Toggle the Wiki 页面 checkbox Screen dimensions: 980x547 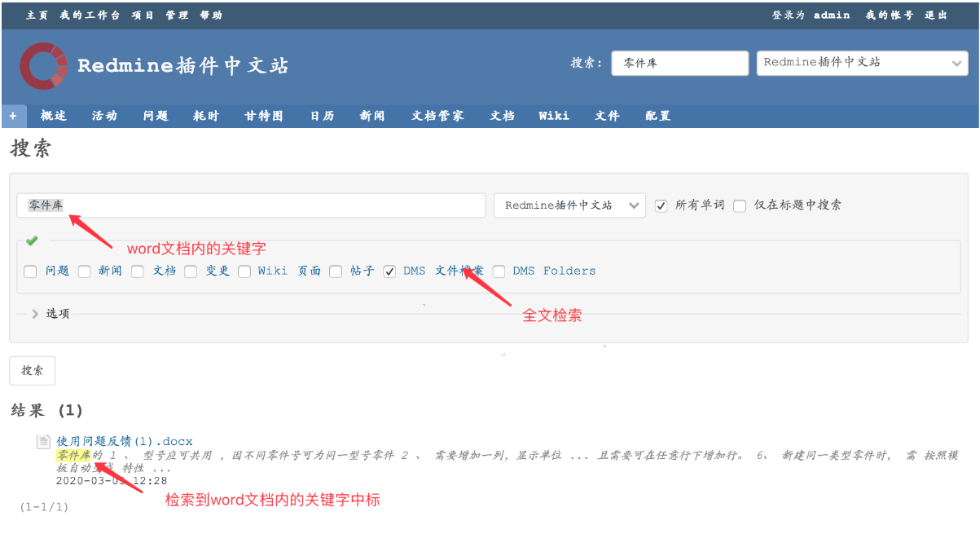click(x=244, y=271)
